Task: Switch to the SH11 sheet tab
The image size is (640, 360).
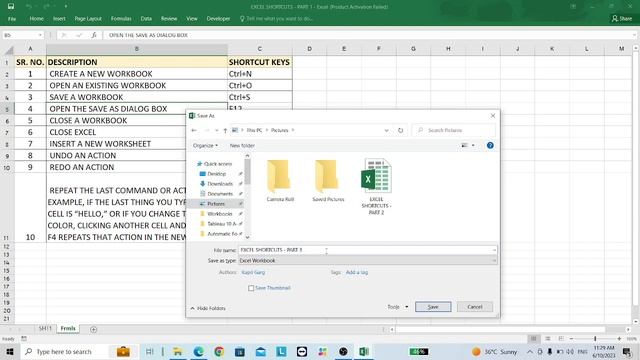Action: pos(45,329)
